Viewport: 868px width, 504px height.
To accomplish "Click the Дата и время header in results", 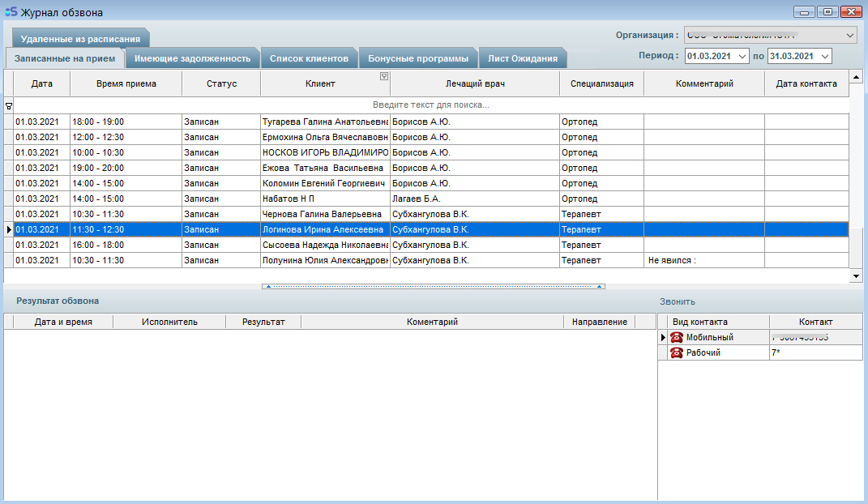I will [63, 322].
